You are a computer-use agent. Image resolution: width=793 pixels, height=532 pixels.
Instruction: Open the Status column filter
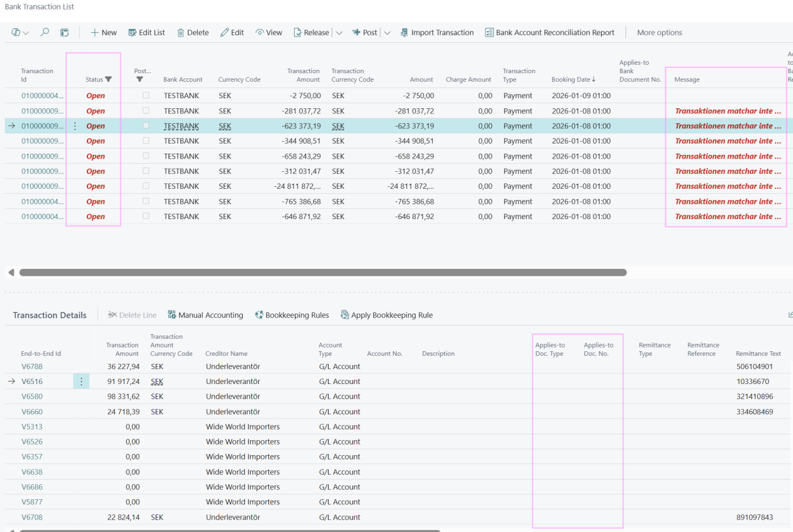[108, 79]
